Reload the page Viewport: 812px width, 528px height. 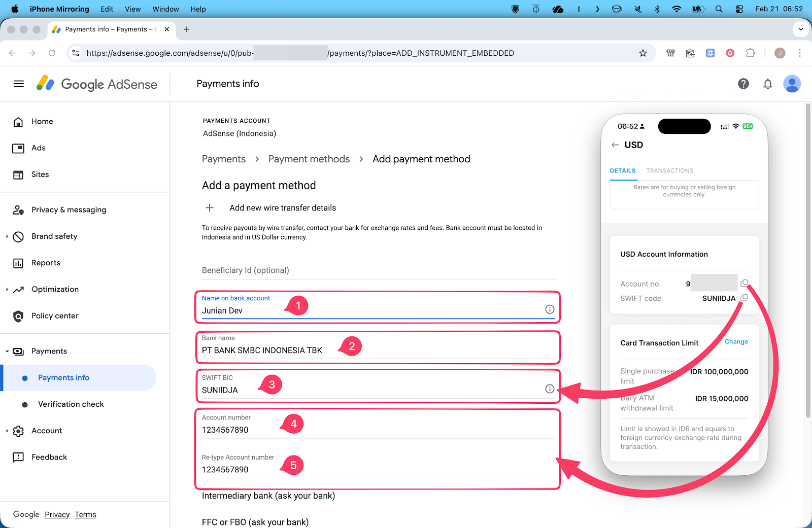click(52, 53)
